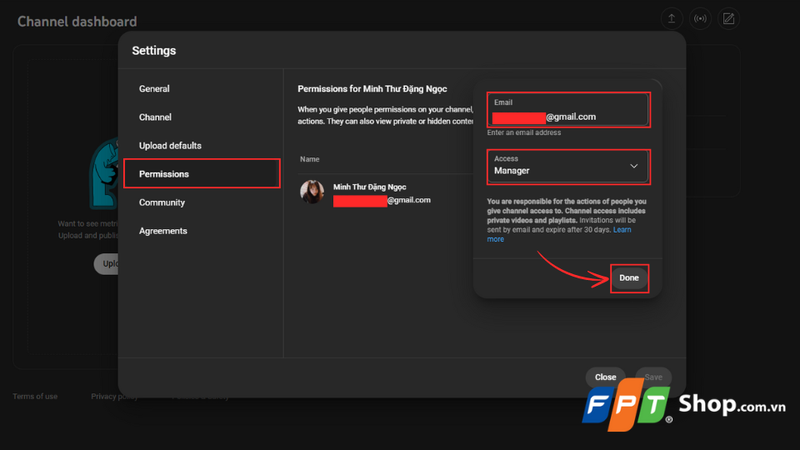Click the Settings dialog title

click(154, 51)
